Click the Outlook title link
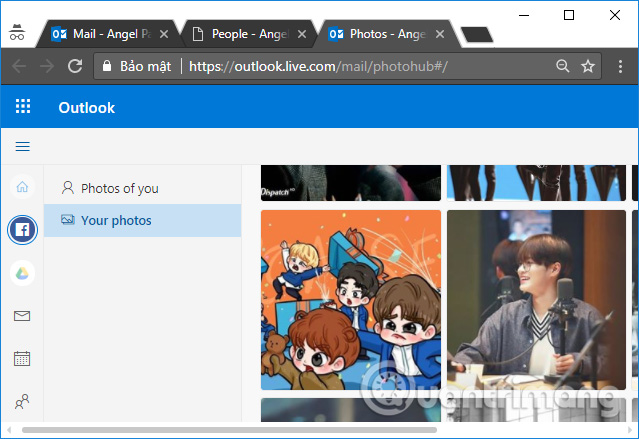The image size is (639, 439). [86, 108]
